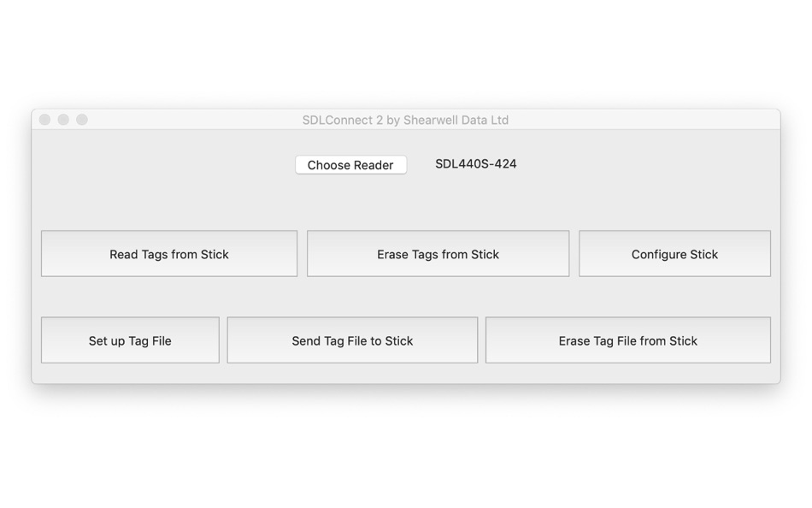Close the SDLConnect window
This screenshot has height=508, width=812.
pyautogui.click(x=45, y=120)
